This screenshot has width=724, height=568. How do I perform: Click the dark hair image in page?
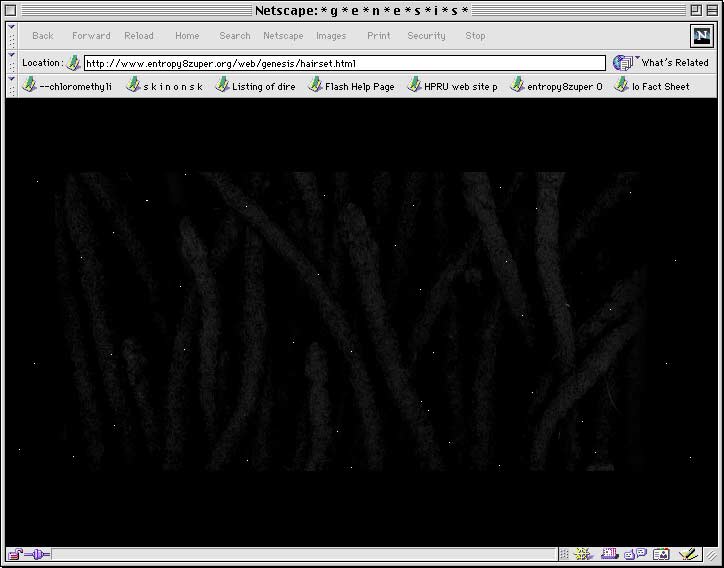point(350,320)
